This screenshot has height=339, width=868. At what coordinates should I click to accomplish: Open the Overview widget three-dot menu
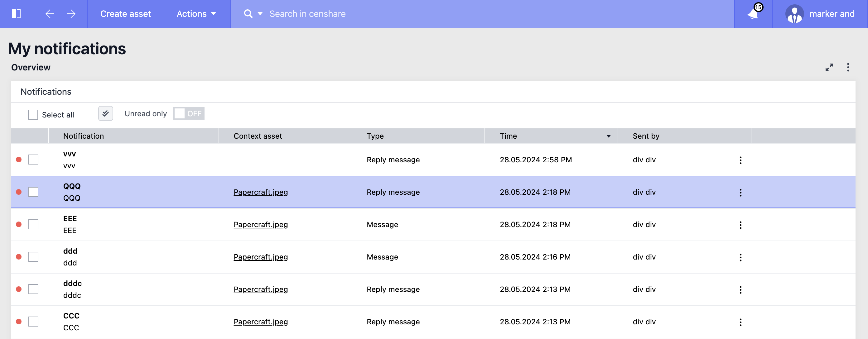click(848, 67)
